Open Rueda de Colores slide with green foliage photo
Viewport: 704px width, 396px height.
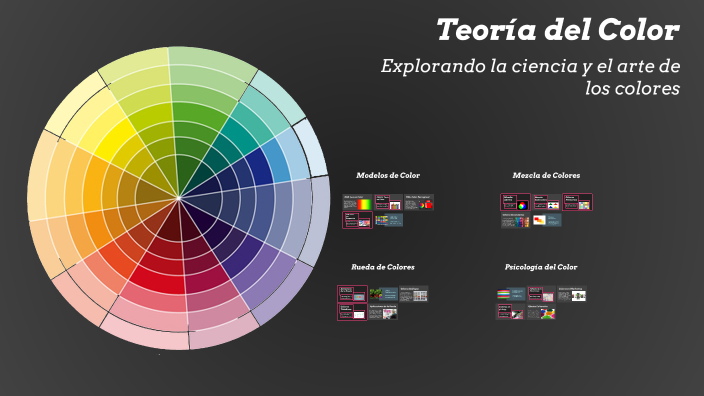(x=383, y=294)
